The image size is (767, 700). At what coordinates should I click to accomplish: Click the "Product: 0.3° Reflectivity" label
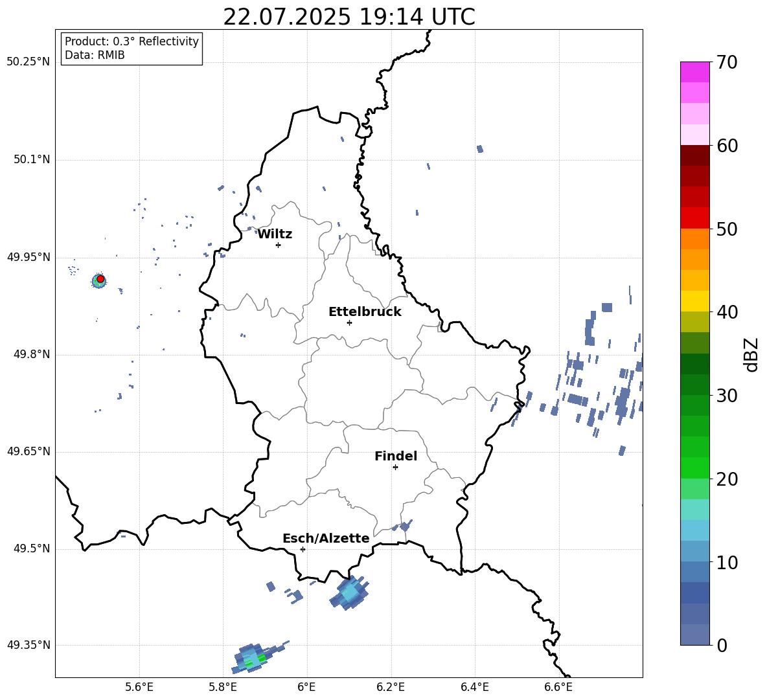(x=132, y=41)
